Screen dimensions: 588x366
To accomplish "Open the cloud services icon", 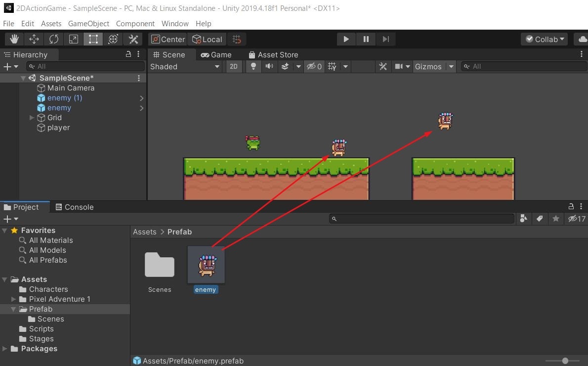I will pos(582,39).
